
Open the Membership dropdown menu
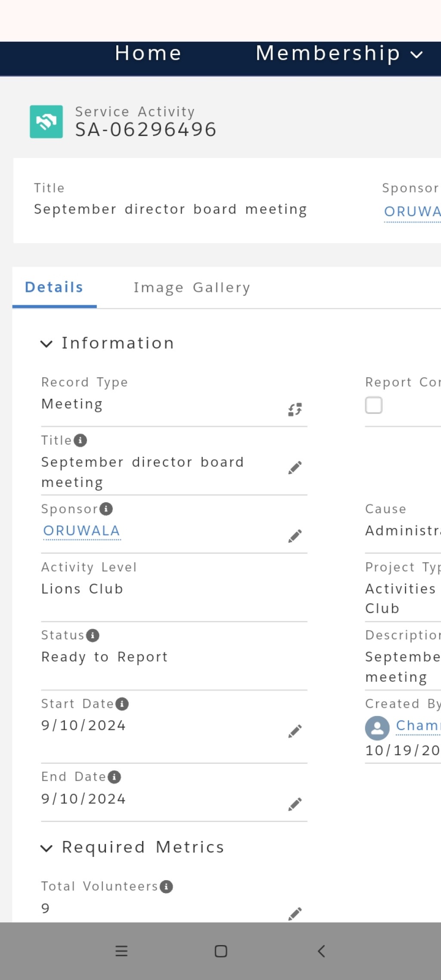[339, 54]
